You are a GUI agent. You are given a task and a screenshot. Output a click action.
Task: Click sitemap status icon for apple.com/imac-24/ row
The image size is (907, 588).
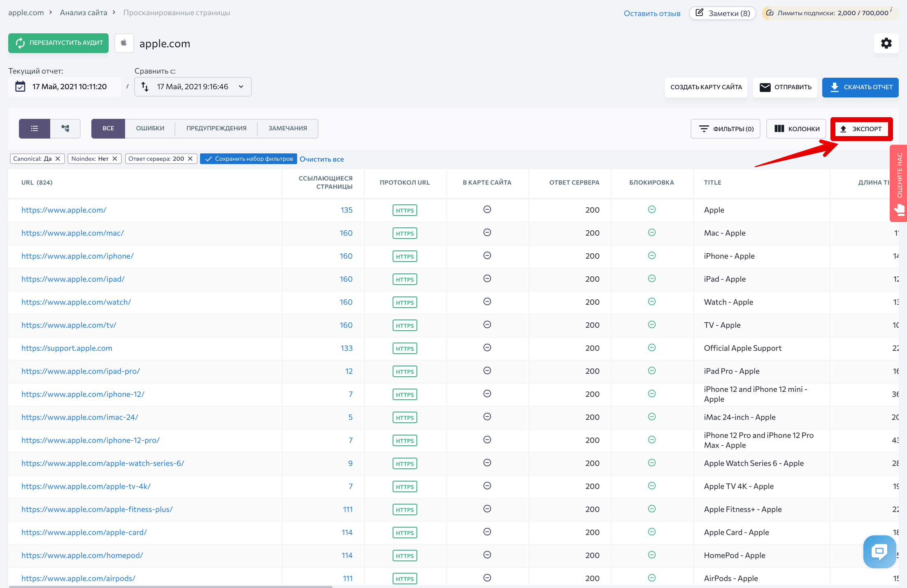pos(487,417)
